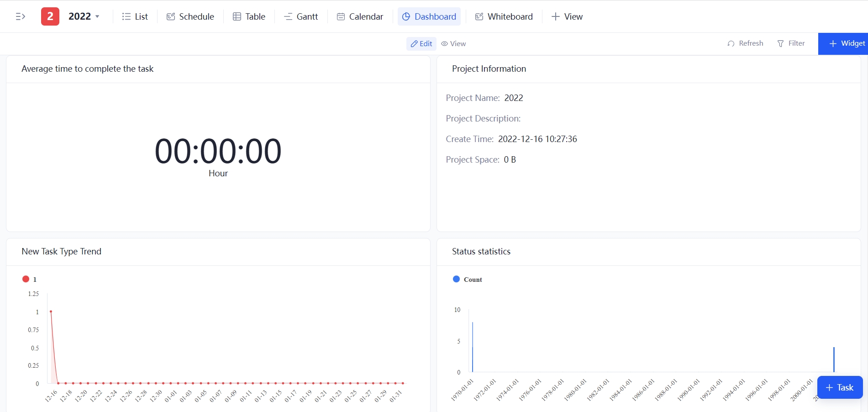Create a new Task
Image resolution: width=868 pixels, height=412 pixels.
pyautogui.click(x=839, y=387)
